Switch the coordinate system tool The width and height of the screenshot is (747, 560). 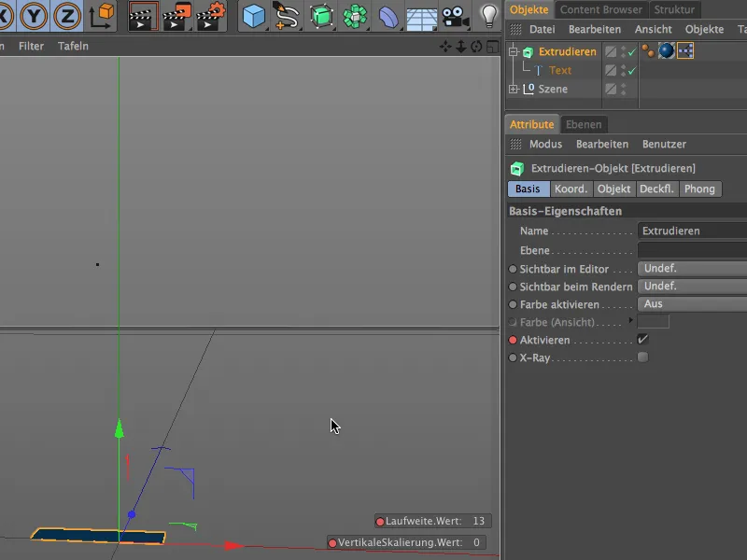pos(102,16)
